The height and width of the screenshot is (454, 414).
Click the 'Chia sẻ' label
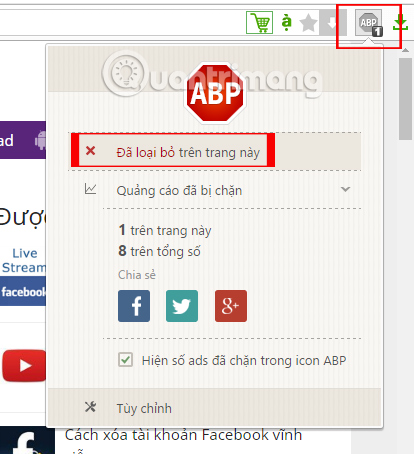pos(137,275)
